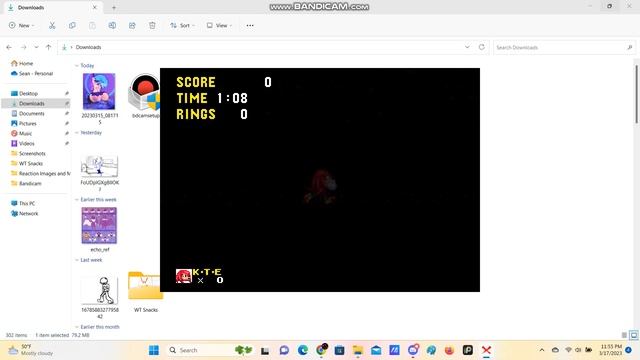Image resolution: width=640 pixels, height=360 pixels.
Task: Select the echo_ref image thumbnail
Action: (x=99, y=226)
